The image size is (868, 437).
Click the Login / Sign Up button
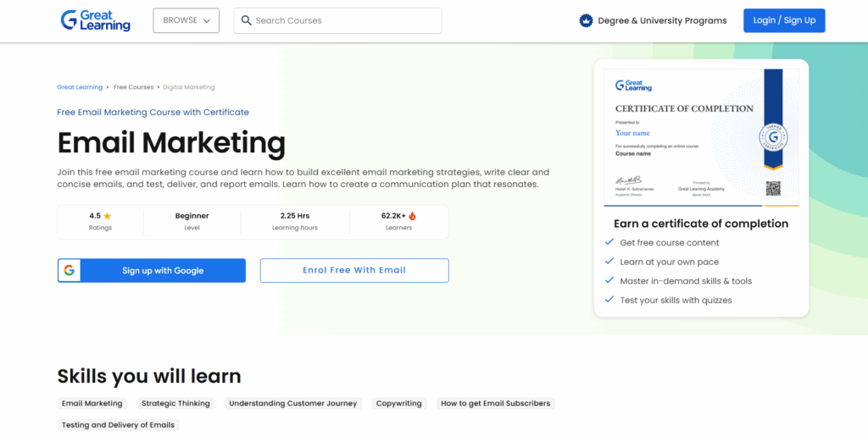tap(784, 20)
